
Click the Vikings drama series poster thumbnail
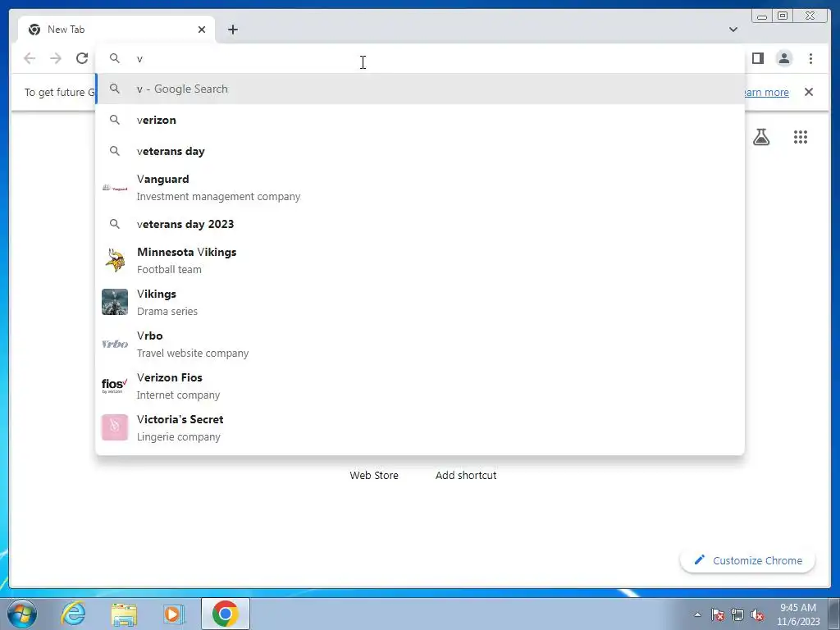click(115, 302)
